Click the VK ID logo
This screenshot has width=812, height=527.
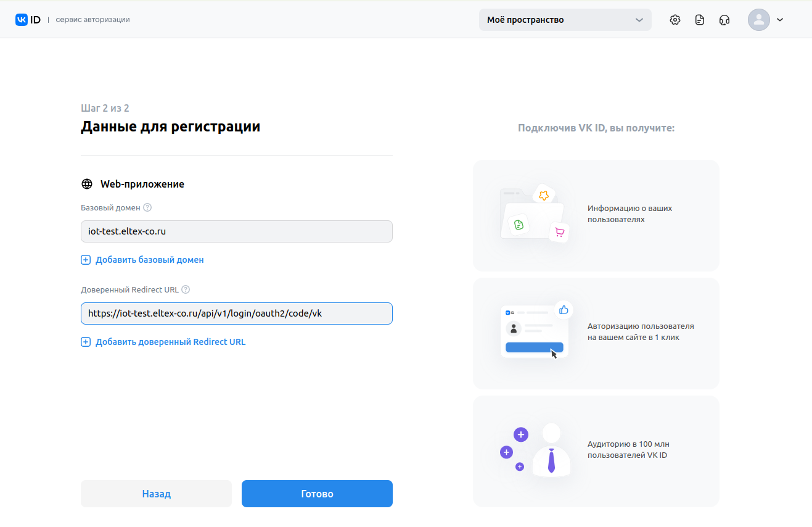[28, 20]
